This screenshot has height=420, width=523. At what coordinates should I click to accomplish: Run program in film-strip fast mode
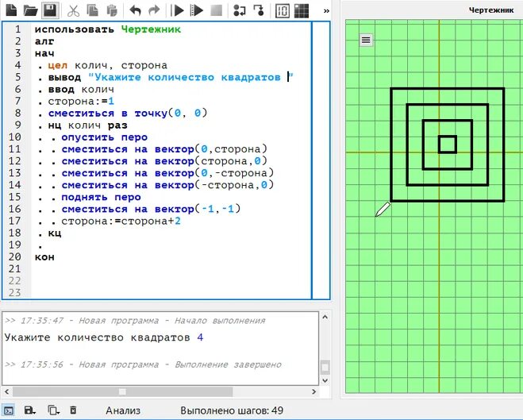click(197, 10)
